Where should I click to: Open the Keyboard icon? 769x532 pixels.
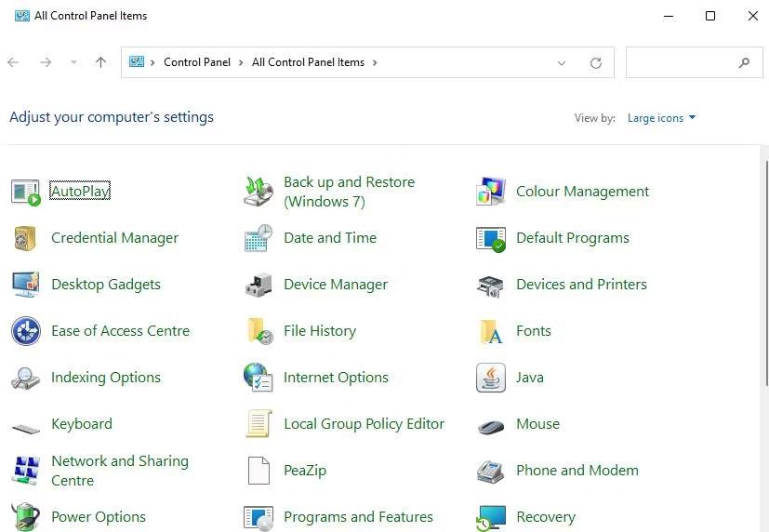[x=26, y=430]
